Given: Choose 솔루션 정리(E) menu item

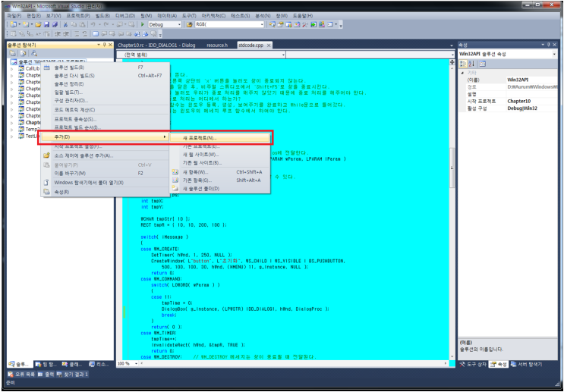Looking at the screenshot, I should click(105, 84).
